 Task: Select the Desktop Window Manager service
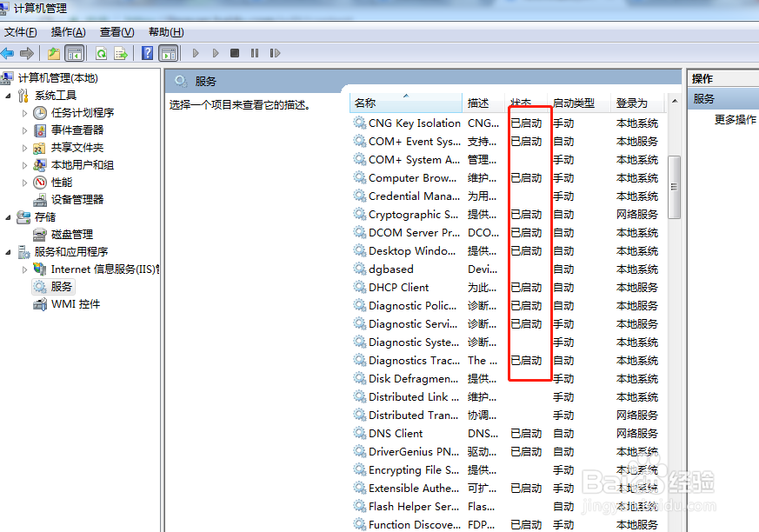[508, 250]
